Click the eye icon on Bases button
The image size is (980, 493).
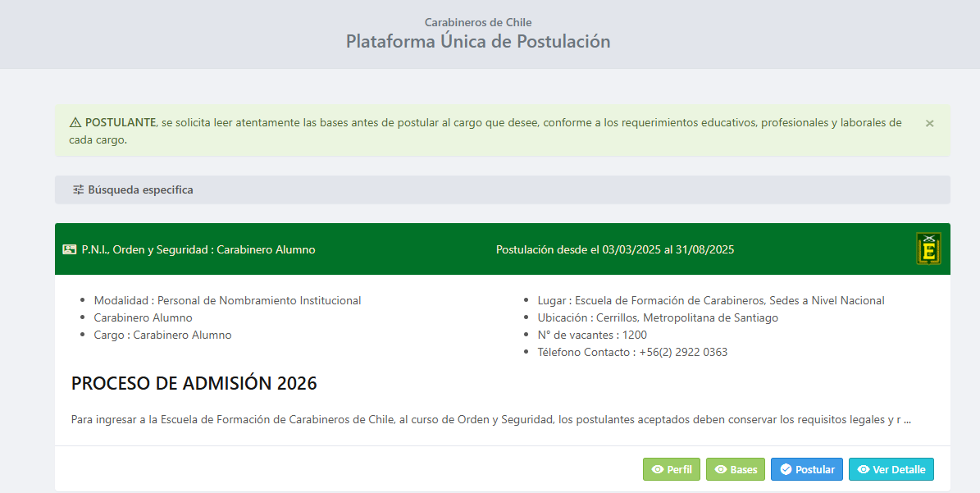(721, 470)
